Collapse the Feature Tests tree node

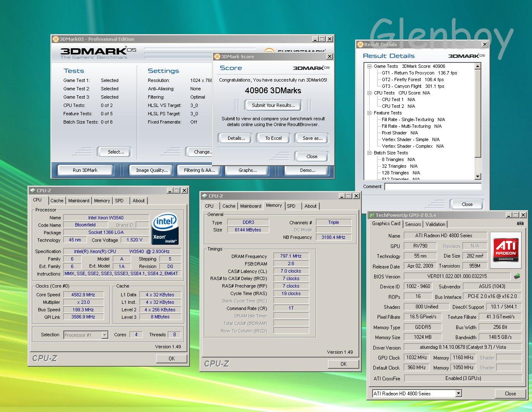pyautogui.click(x=369, y=113)
